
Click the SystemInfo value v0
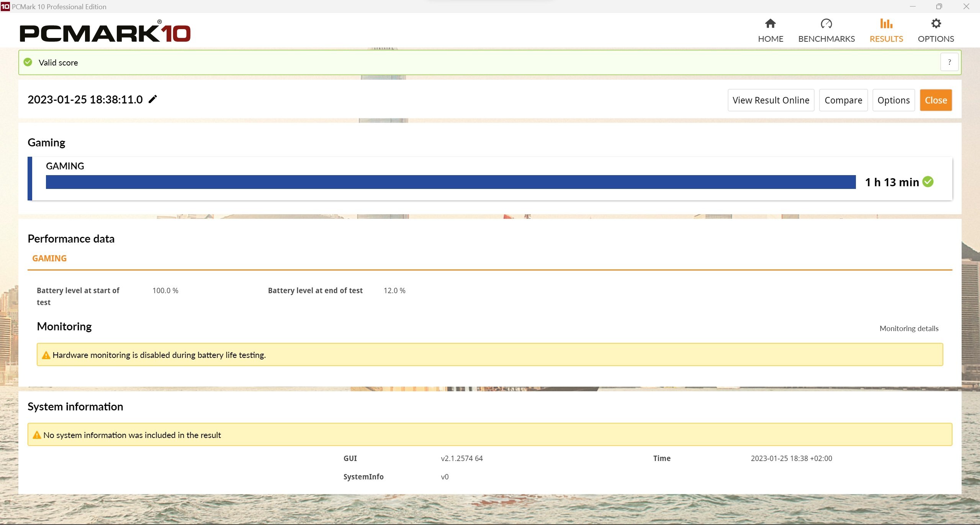pyautogui.click(x=444, y=477)
